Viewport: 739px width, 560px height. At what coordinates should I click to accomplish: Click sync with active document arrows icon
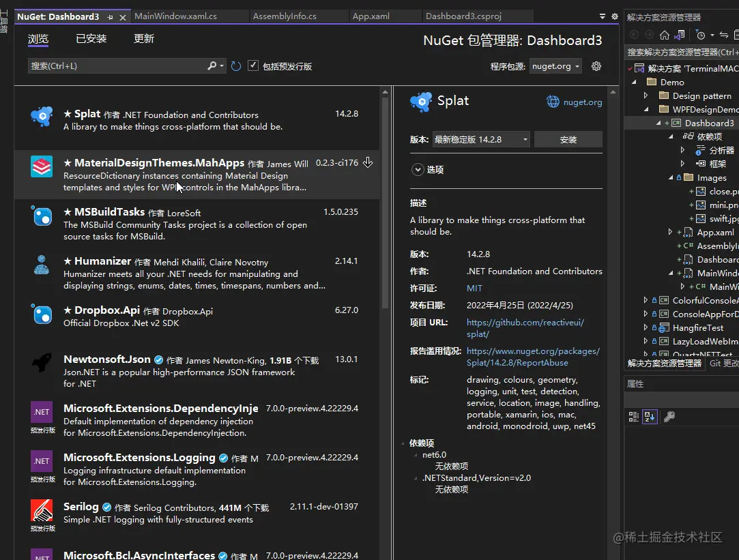click(724, 35)
